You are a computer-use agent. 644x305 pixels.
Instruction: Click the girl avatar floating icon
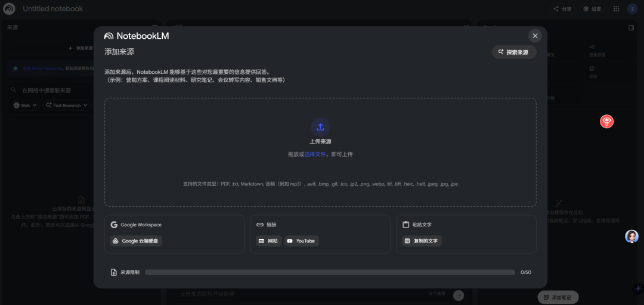[631, 236]
